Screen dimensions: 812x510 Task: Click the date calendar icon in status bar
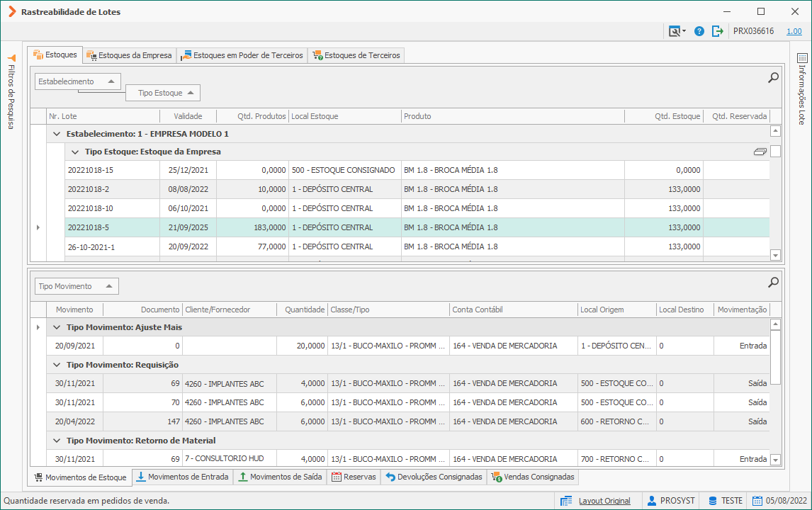pyautogui.click(x=757, y=501)
